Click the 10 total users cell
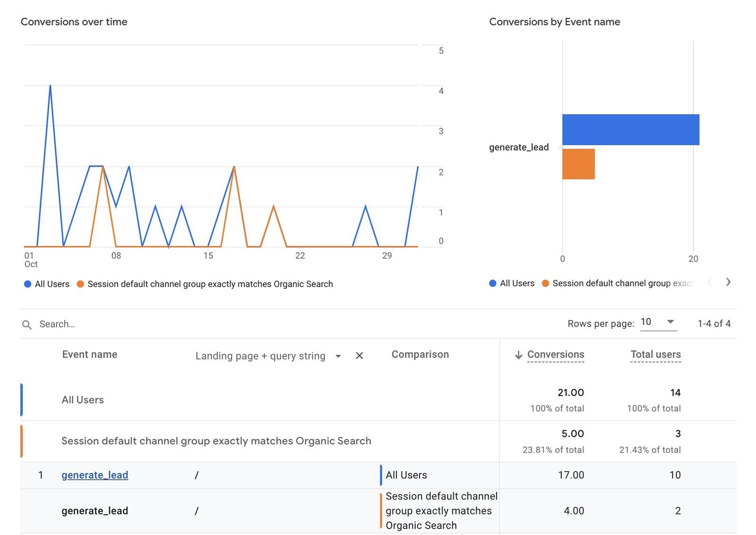This screenshot has height=535, width=756. (675, 475)
